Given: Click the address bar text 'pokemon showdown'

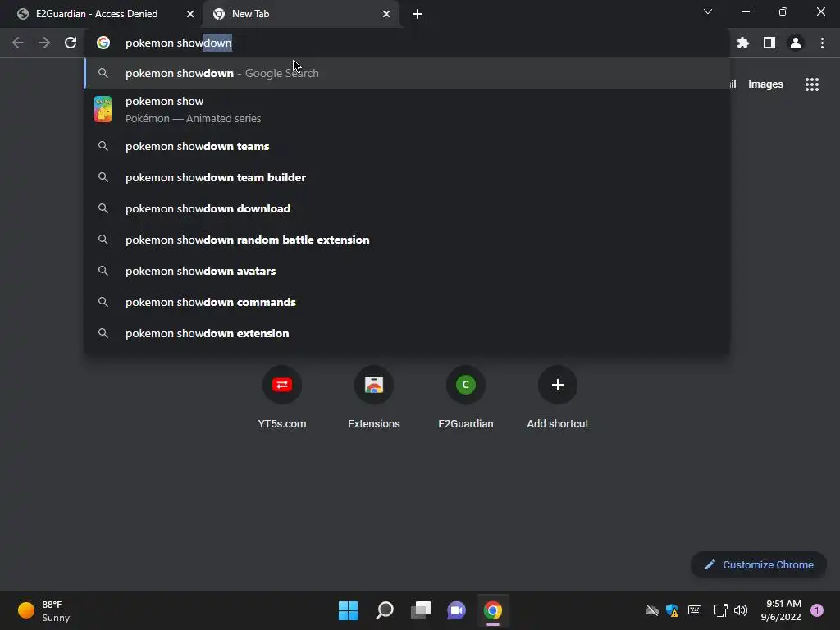Looking at the screenshot, I should pos(178,43).
